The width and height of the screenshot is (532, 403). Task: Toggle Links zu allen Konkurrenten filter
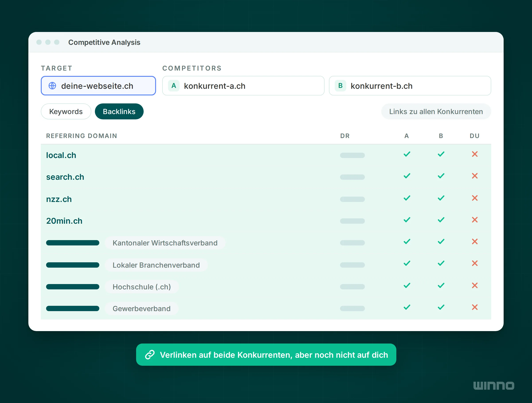pos(436,111)
